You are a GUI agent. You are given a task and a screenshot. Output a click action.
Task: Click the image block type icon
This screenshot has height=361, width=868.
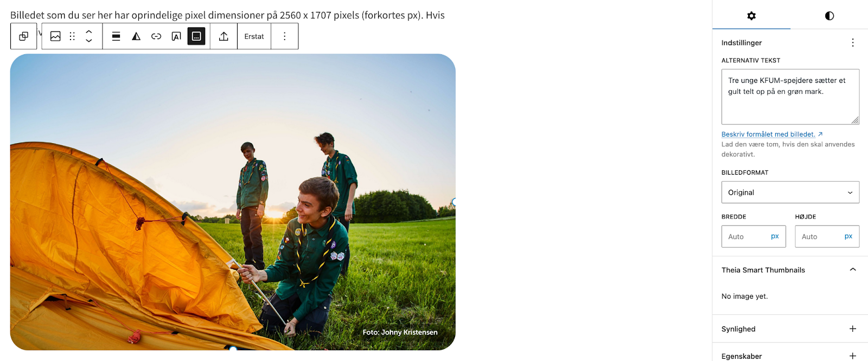55,36
